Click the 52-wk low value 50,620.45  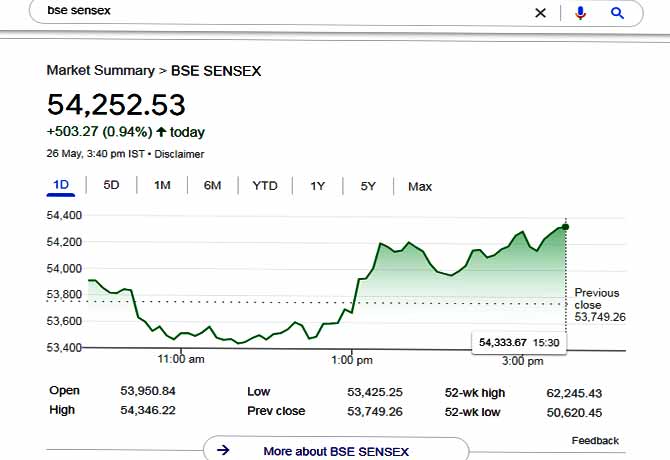[x=574, y=413]
